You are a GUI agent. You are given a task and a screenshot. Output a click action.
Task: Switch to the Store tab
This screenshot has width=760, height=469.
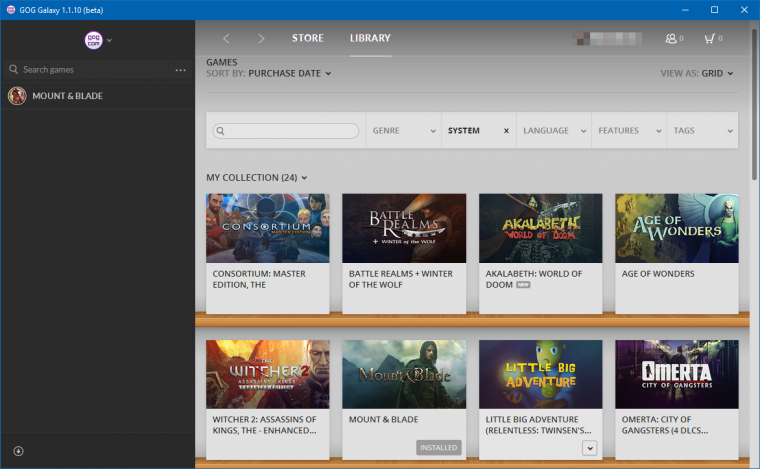pos(308,38)
